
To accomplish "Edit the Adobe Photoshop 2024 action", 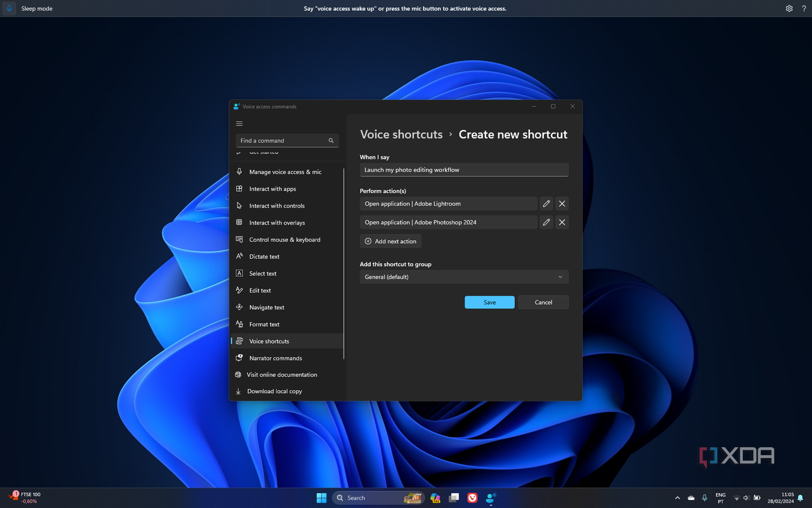I will (x=546, y=223).
